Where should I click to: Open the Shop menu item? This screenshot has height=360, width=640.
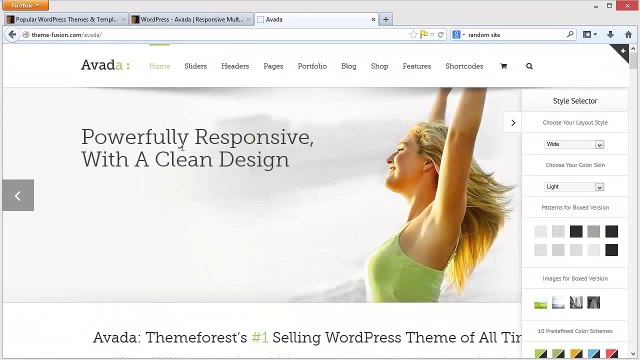tap(379, 66)
